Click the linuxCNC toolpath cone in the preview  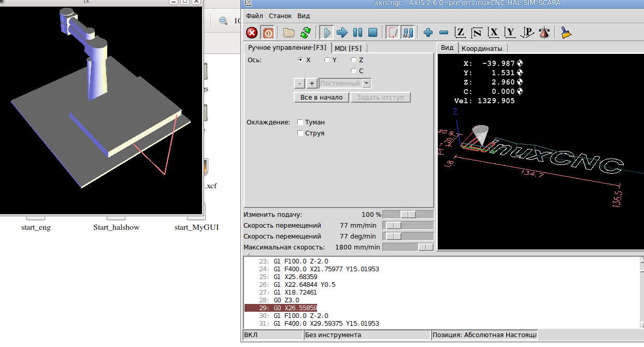tap(482, 134)
